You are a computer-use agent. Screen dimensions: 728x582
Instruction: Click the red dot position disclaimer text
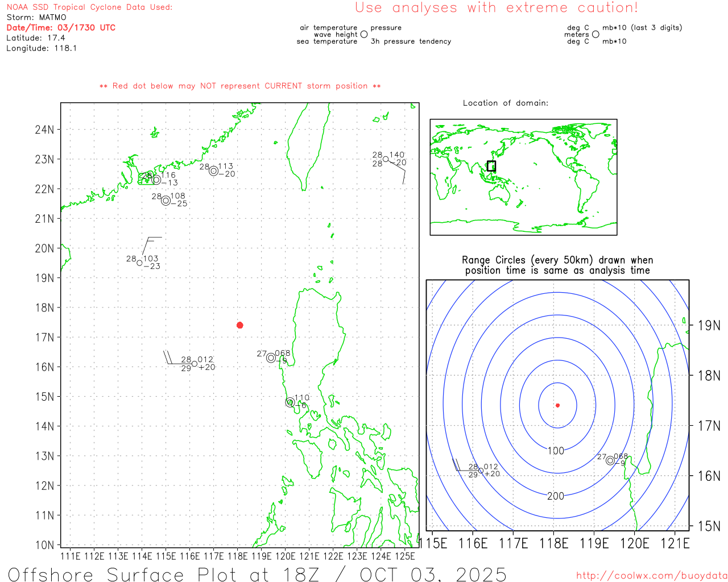click(x=240, y=86)
